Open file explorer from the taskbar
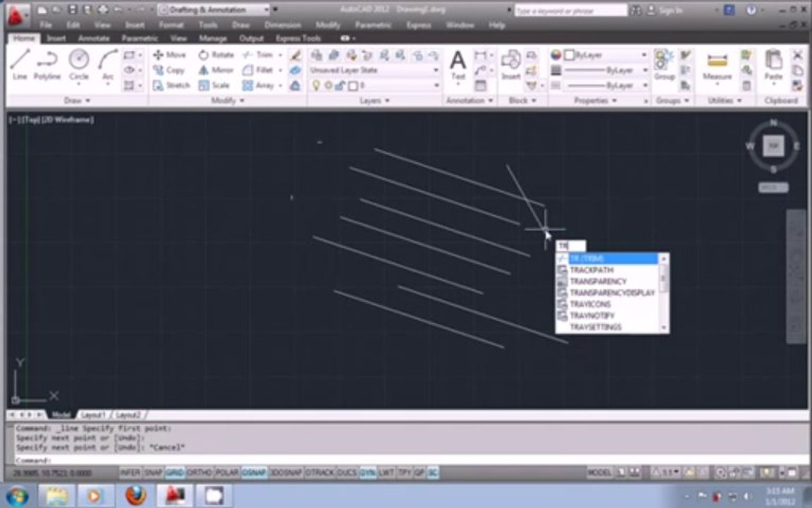Image resolution: width=812 pixels, height=508 pixels. click(56, 496)
